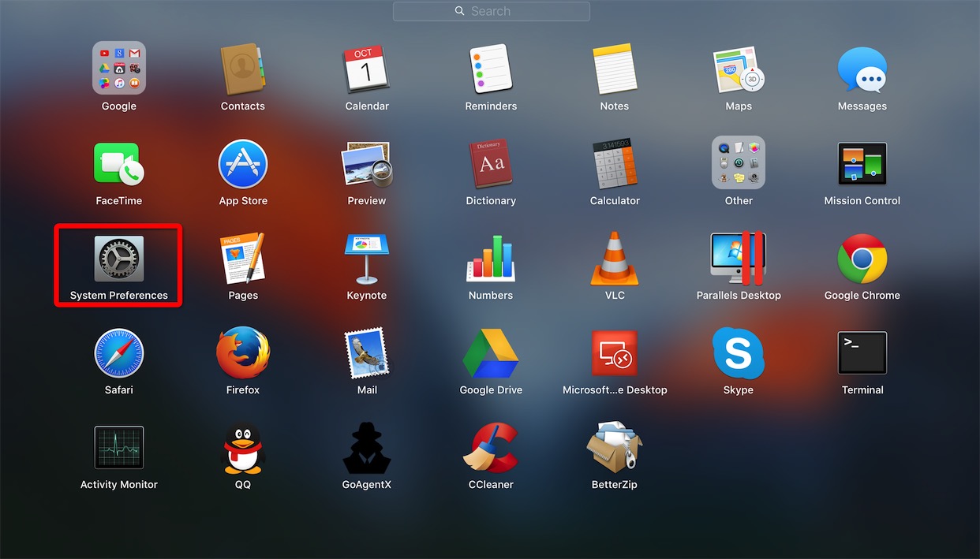Open the Google apps folder
The height and width of the screenshot is (559, 980).
(119, 68)
